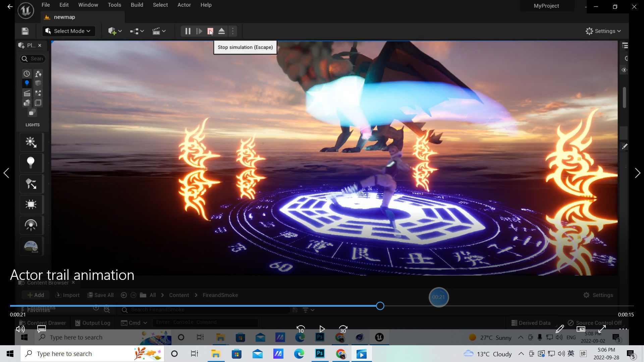Select the Geometry category icon
Screen dimensions: 644x362
tap(27, 103)
